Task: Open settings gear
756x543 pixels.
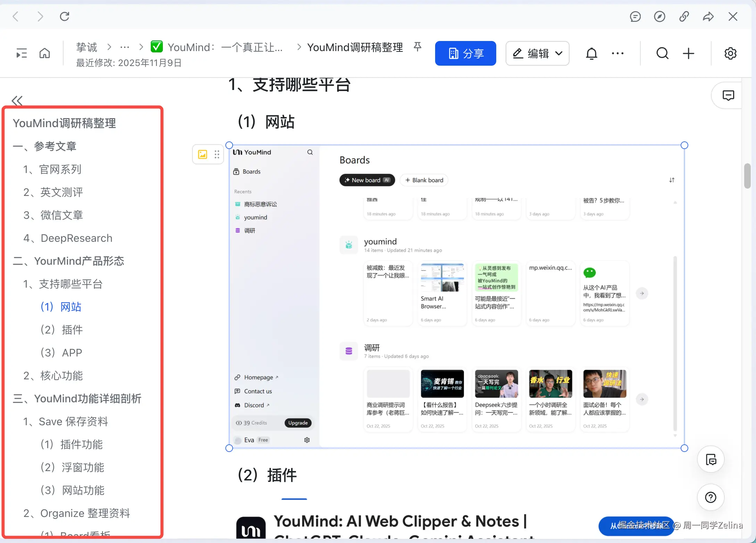Action: tap(730, 54)
